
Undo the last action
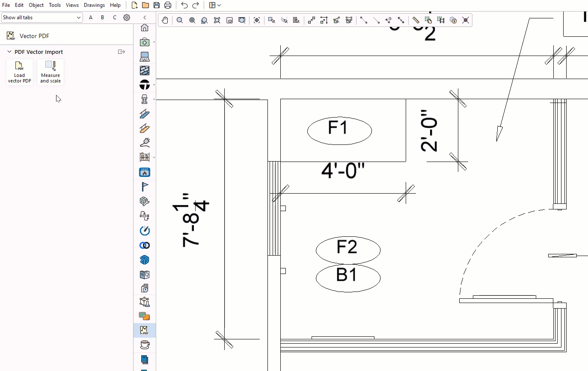(x=184, y=5)
